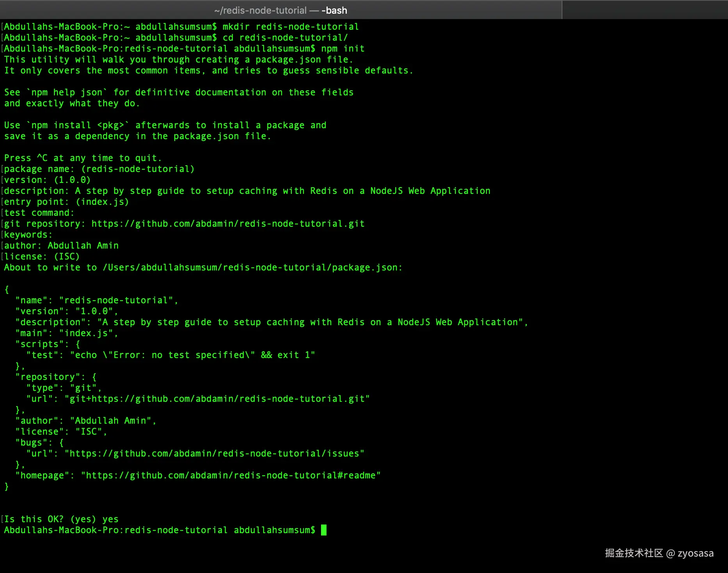728x573 pixels.
Task: Click the JSON line '"main": "index.js",'
Action: pyautogui.click(x=66, y=333)
